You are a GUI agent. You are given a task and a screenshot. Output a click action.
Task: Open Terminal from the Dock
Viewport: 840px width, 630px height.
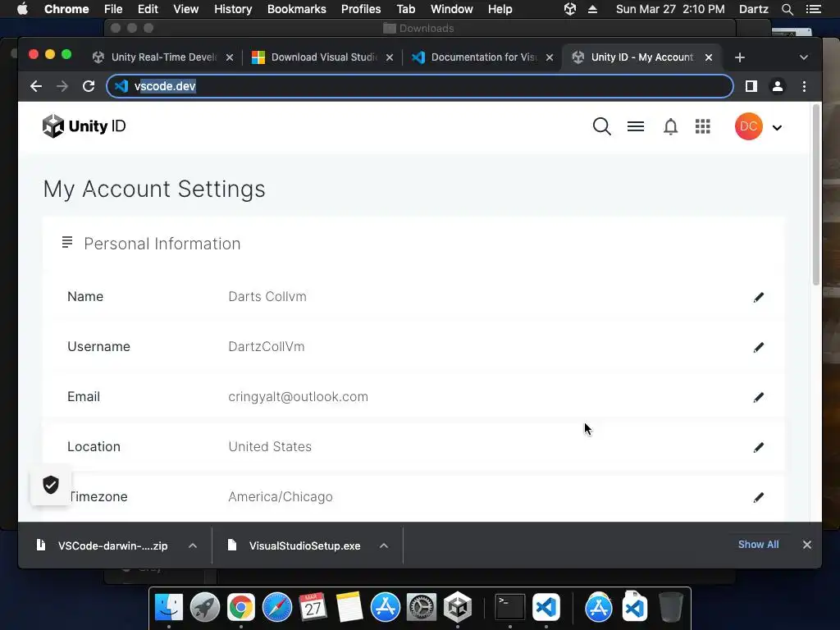(x=509, y=607)
